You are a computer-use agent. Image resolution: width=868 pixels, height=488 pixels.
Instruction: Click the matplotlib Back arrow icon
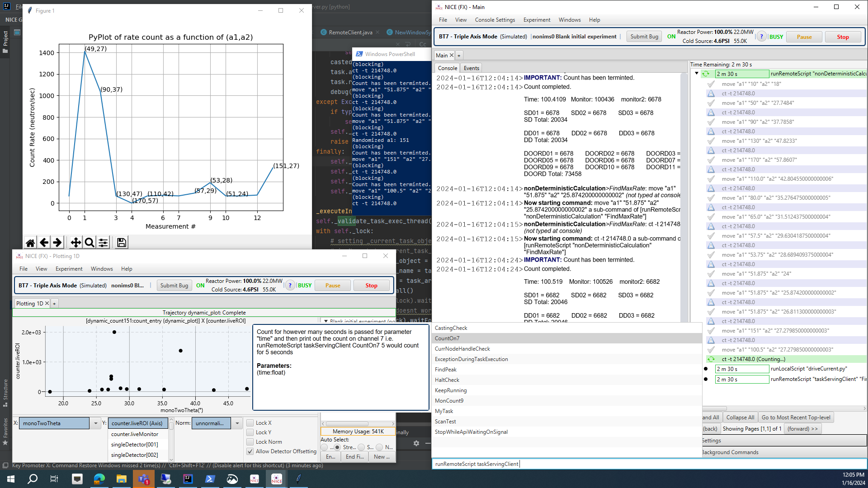(x=44, y=243)
